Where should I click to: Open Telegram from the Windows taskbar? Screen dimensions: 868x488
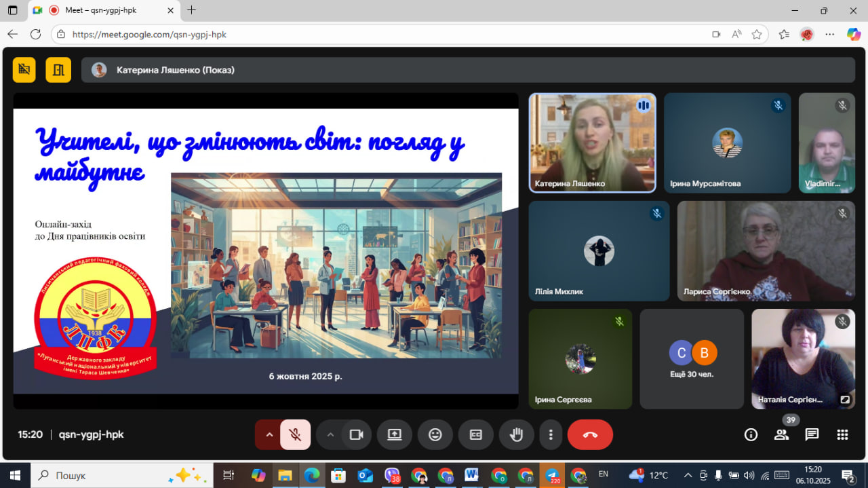point(552,475)
